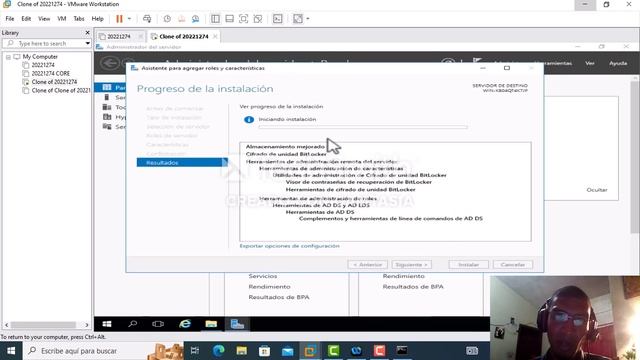Open the host Windows Start button

coord(11,351)
